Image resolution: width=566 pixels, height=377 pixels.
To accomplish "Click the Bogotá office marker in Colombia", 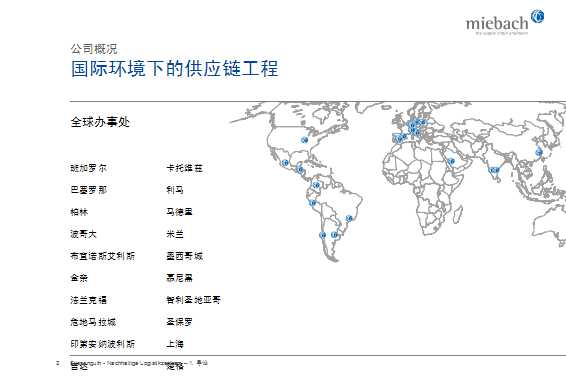I will point(316,185).
